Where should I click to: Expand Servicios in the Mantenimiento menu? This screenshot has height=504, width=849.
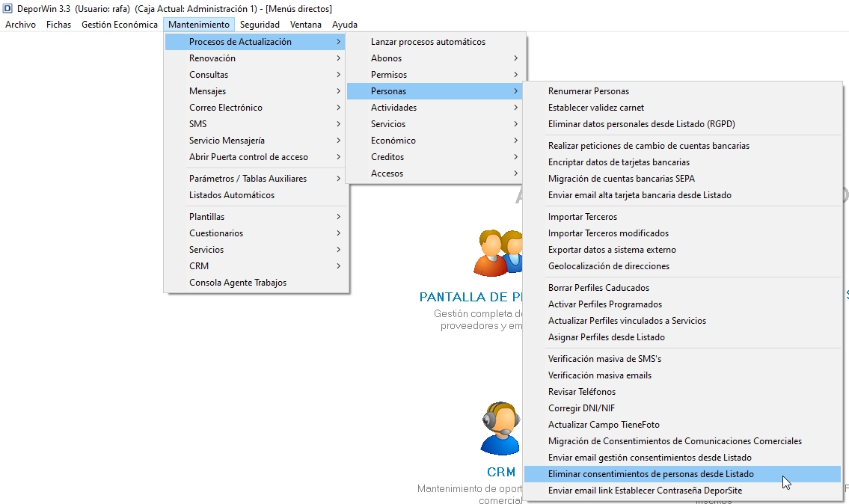(x=257, y=250)
